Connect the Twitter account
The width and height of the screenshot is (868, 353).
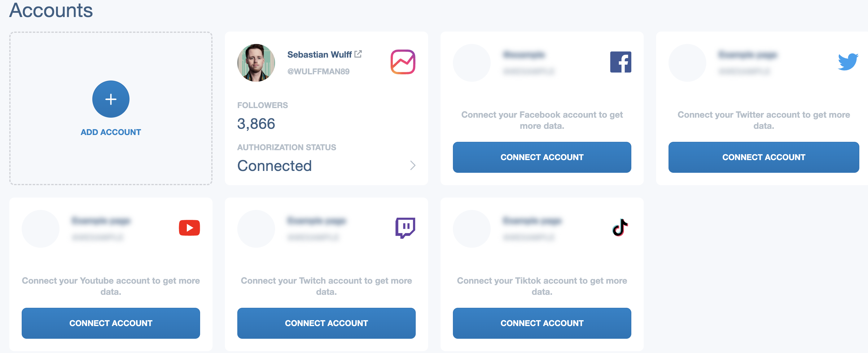tap(763, 157)
